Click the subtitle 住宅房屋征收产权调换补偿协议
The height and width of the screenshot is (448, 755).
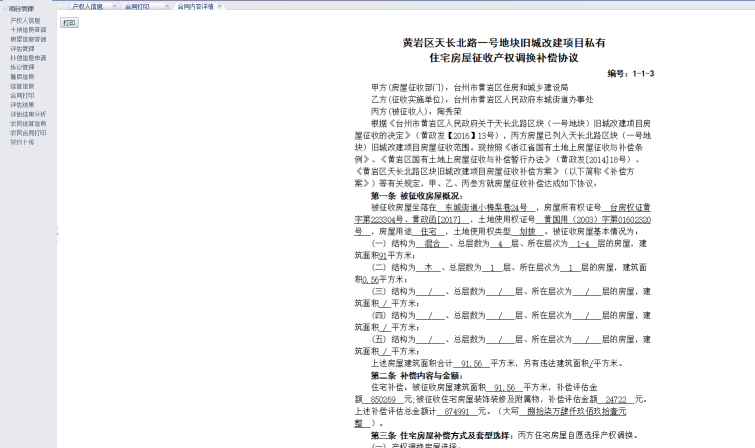504,58
